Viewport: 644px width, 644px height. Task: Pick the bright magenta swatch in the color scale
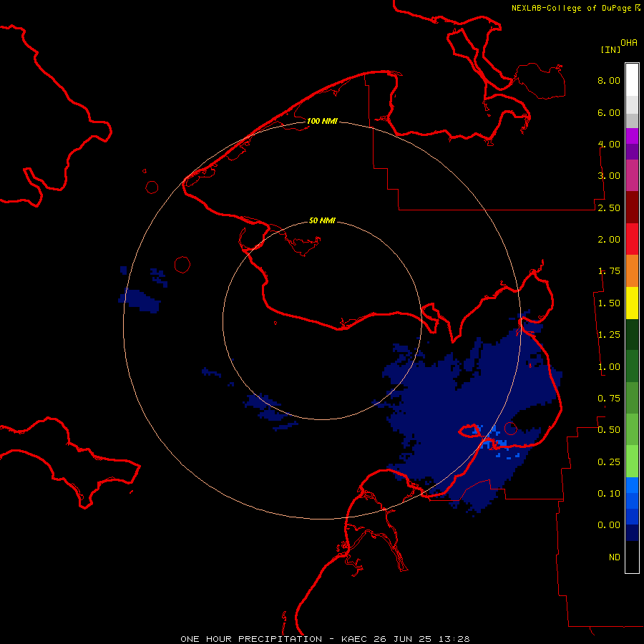point(632,136)
